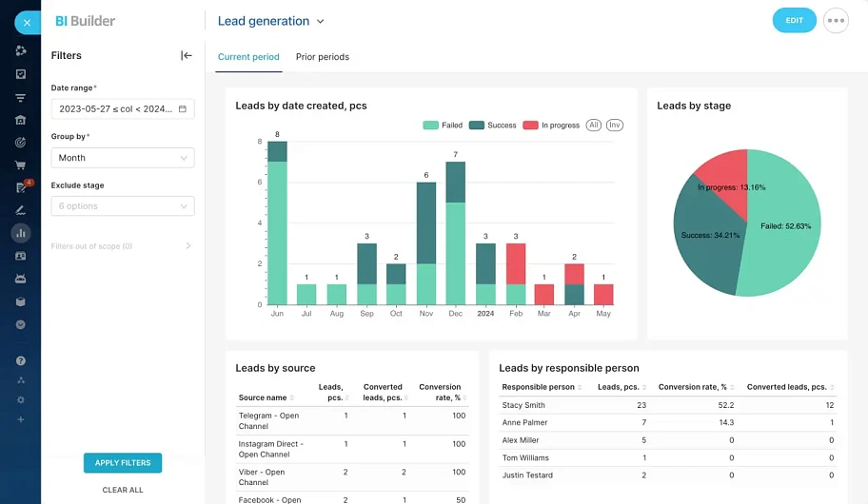Select the Current period tab
This screenshot has width=868, height=504.
point(248,57)
